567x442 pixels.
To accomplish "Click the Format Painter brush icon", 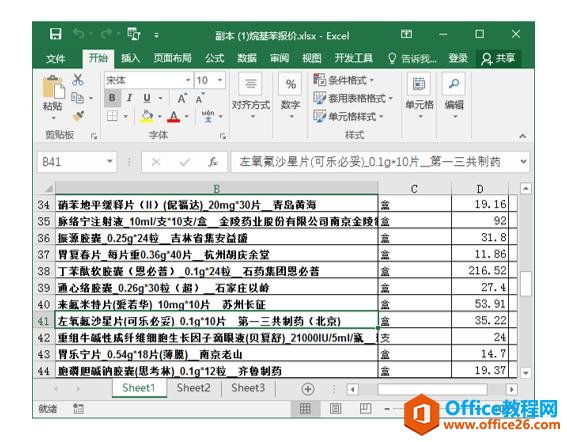I will click(78, 116).
